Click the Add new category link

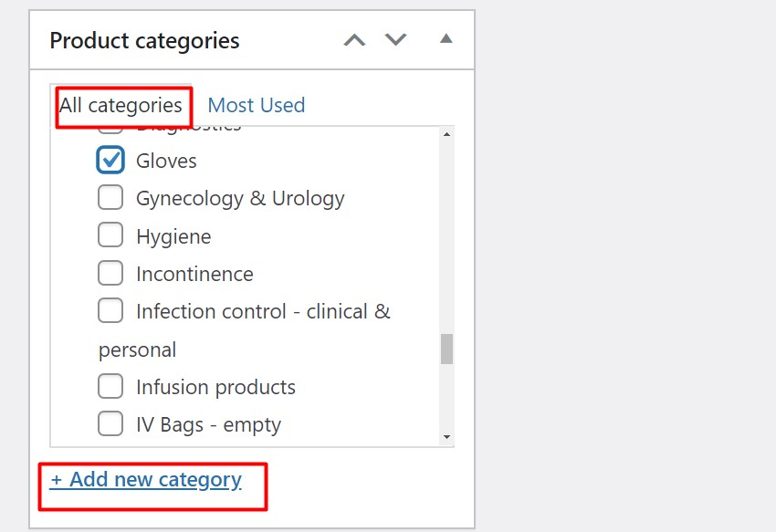(146, 480)
